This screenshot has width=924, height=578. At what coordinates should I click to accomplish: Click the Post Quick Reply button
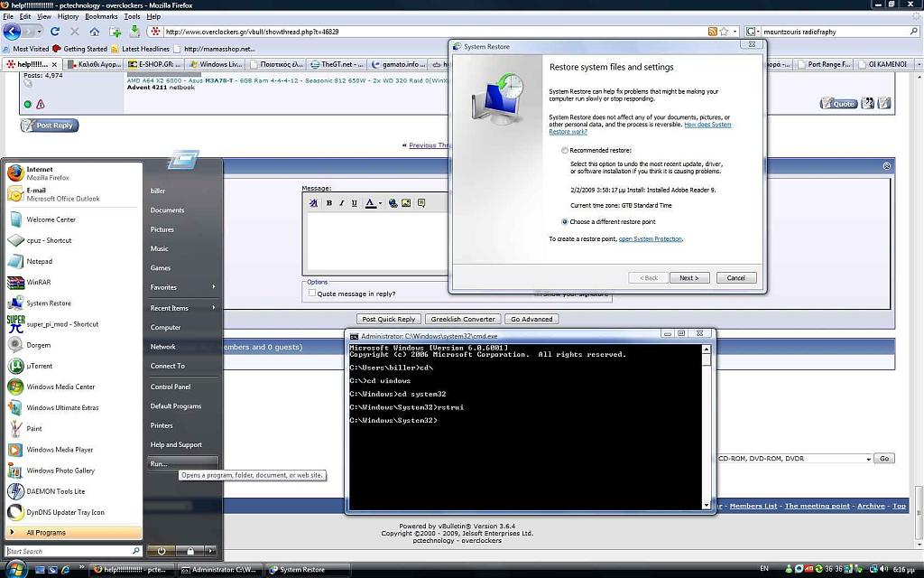pyautogui.click(x=388, y=319)
